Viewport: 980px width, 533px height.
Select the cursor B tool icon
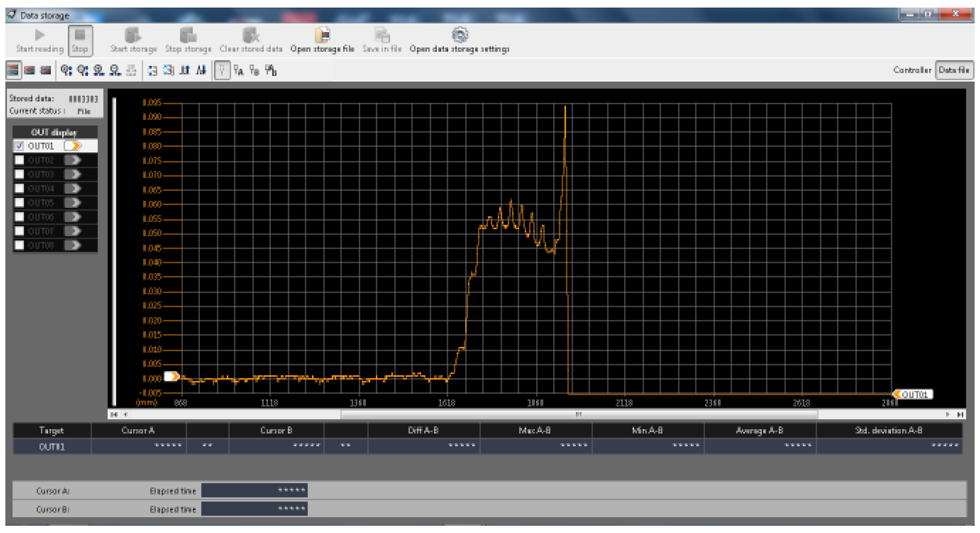pos(254,70)
